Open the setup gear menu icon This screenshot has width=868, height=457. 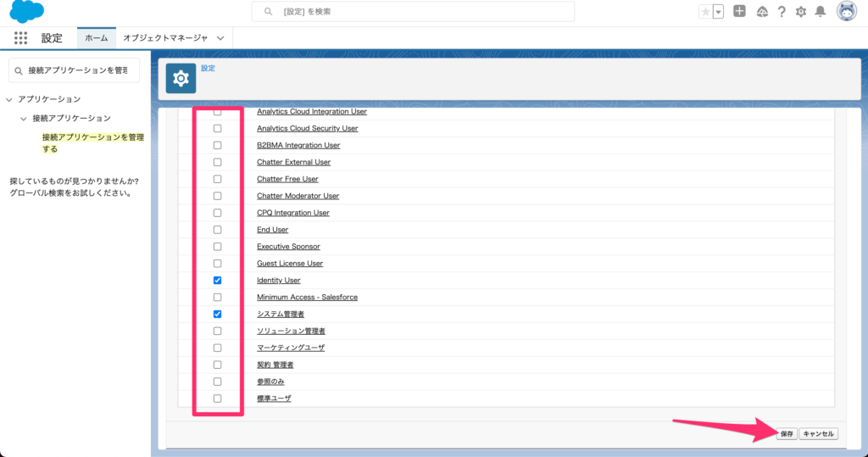tap(800, 12)
